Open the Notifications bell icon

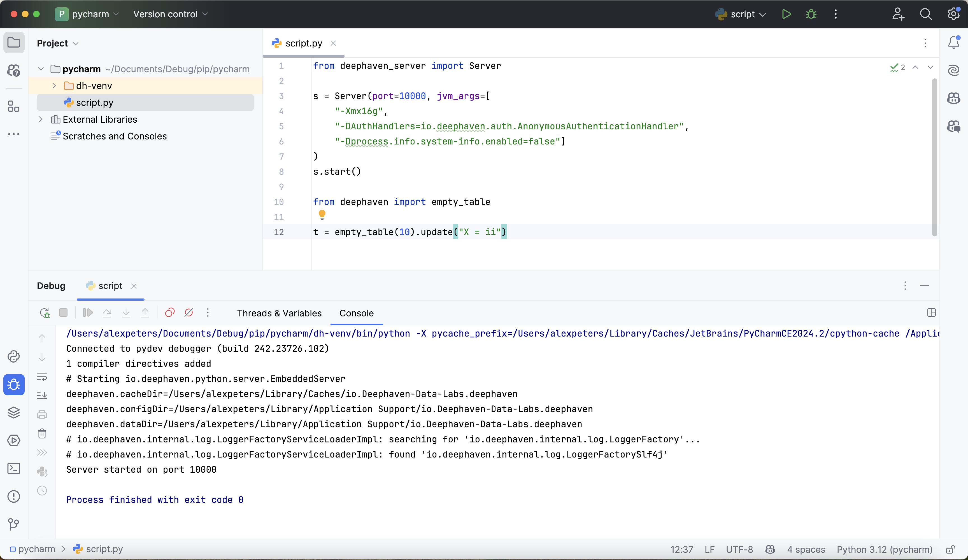(953, 42)
